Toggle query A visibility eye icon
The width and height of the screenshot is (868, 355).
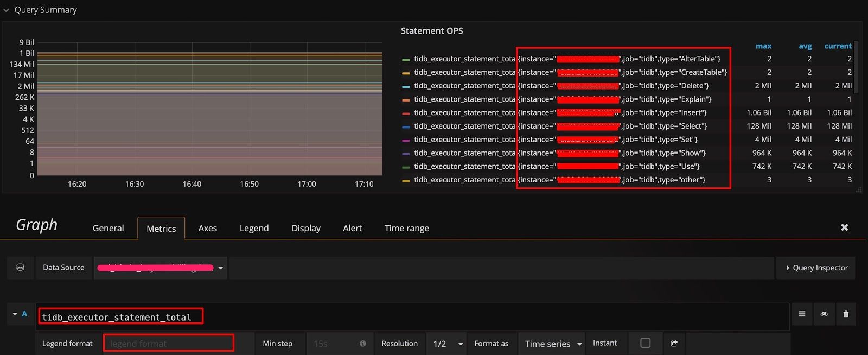(824, 314)
